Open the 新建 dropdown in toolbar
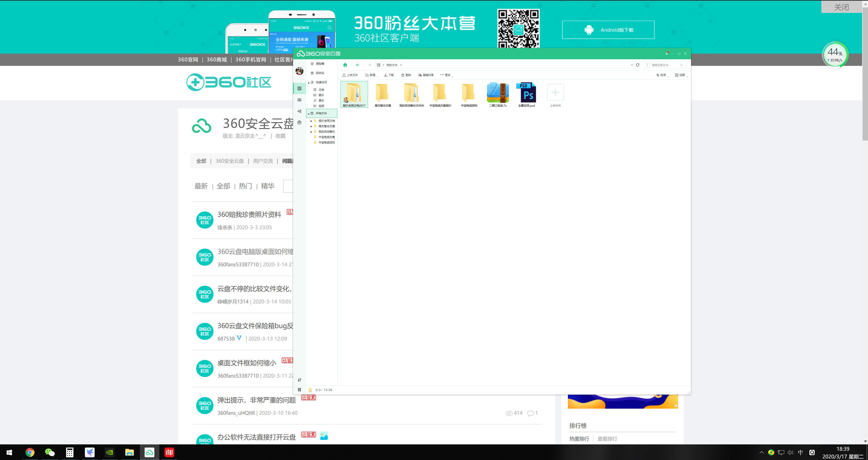The width and height of the screenshot is (868, 460). (371, 75)
